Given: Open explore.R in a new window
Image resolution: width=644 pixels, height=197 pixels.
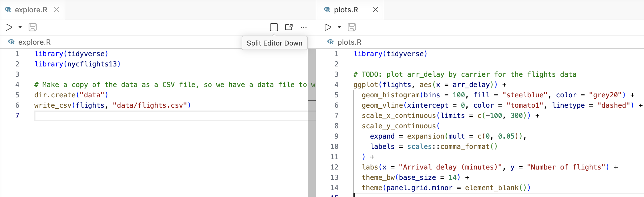Looking at the screenshot, I should click(x=289, y=27).
